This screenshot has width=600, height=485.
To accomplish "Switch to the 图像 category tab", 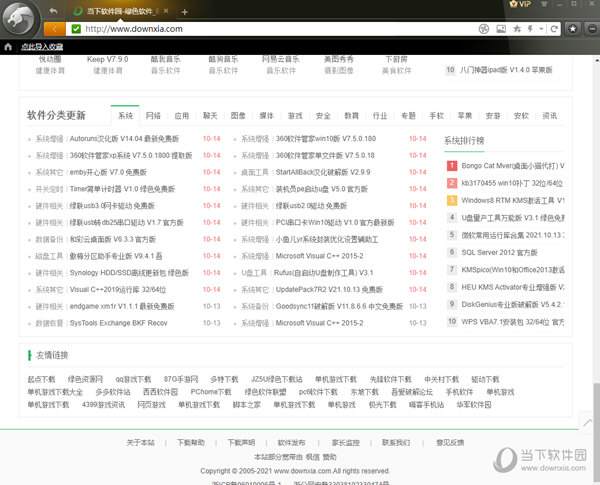I will 238,116.
